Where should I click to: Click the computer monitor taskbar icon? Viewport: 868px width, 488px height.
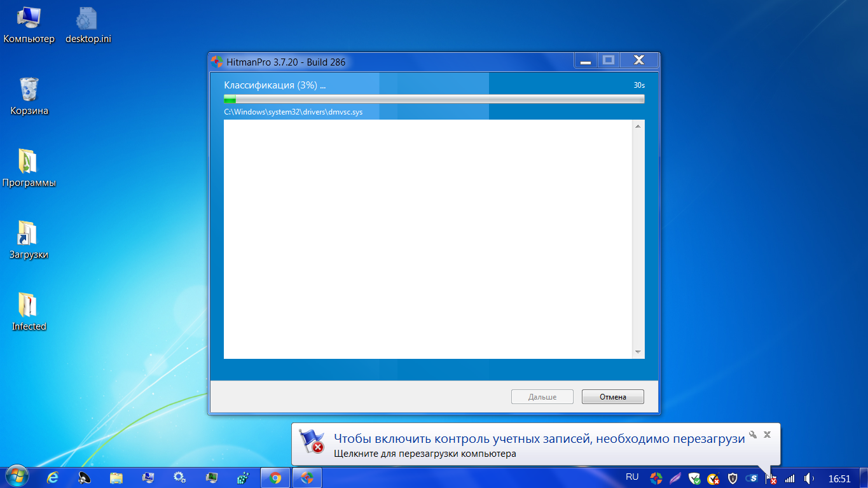point(148,478)
